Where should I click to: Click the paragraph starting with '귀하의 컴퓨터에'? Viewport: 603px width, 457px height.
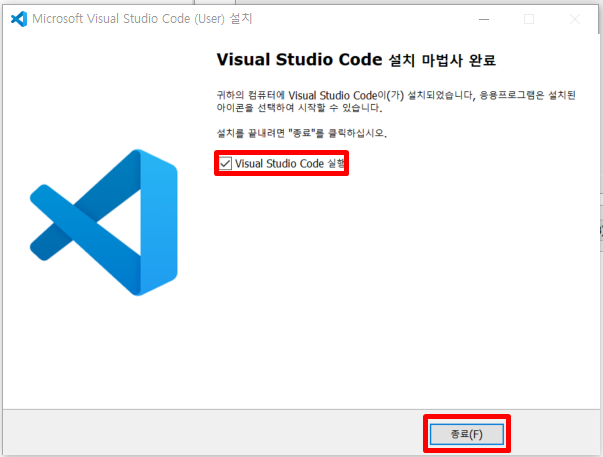pyautogui.click(x=396, y=101)
